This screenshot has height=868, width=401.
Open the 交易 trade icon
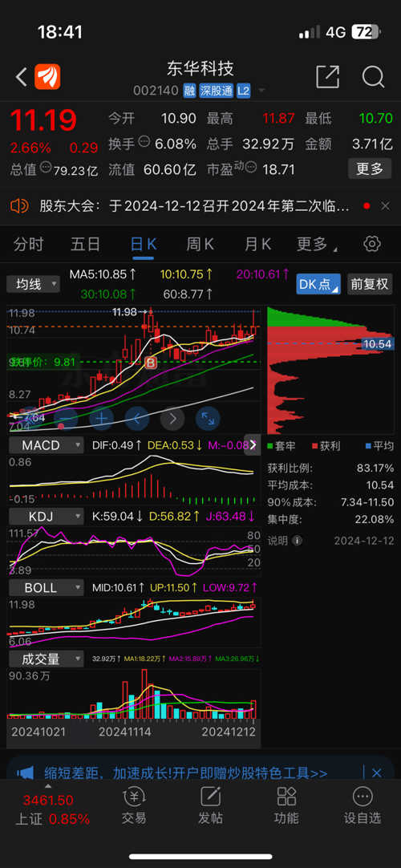coord(134,805)
